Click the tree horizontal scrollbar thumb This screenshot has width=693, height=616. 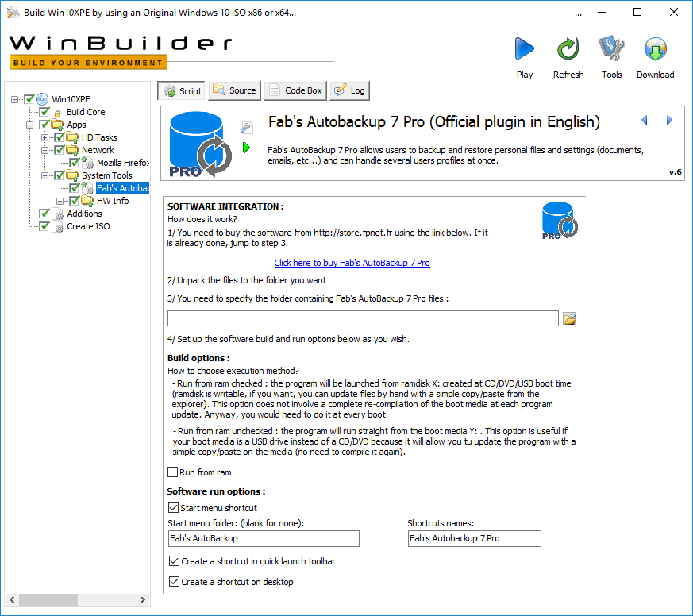pyautogui.click(x=48, y=599)
